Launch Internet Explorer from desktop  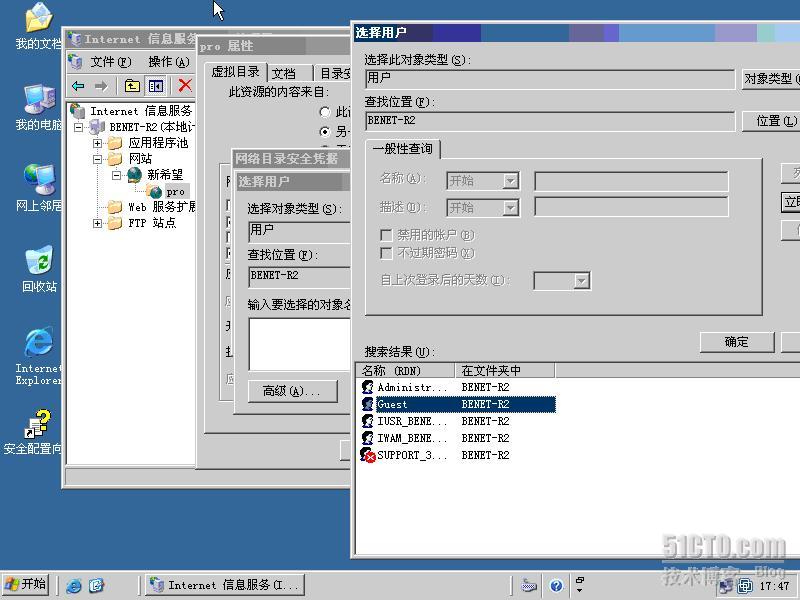(x=38, y=356)
